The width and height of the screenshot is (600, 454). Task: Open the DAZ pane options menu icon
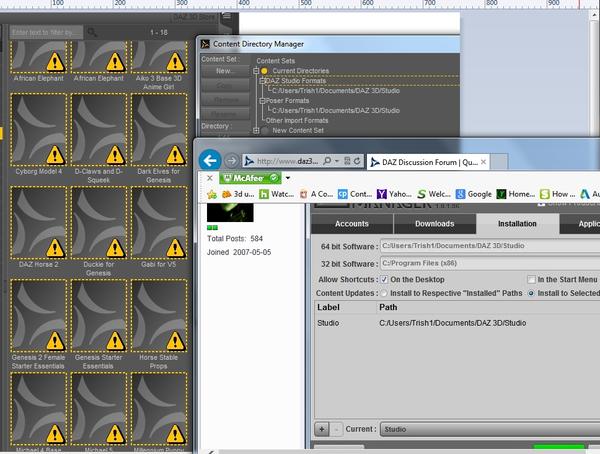coord(227,16)
